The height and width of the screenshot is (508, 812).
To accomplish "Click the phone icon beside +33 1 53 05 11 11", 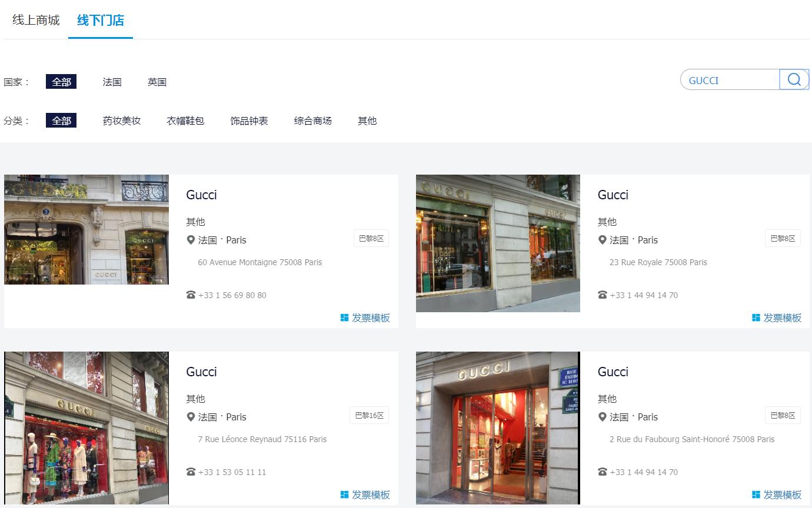I will point(191,472).
